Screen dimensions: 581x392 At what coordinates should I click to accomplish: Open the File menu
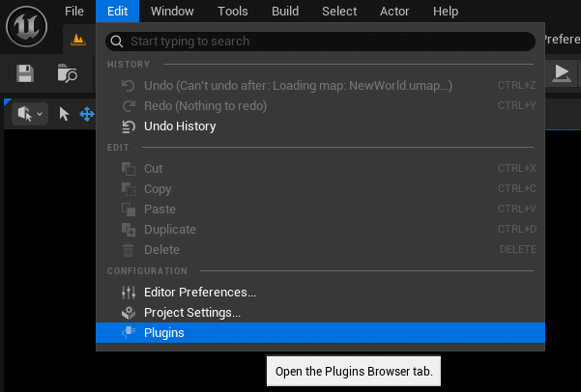[x=74, y=12]
